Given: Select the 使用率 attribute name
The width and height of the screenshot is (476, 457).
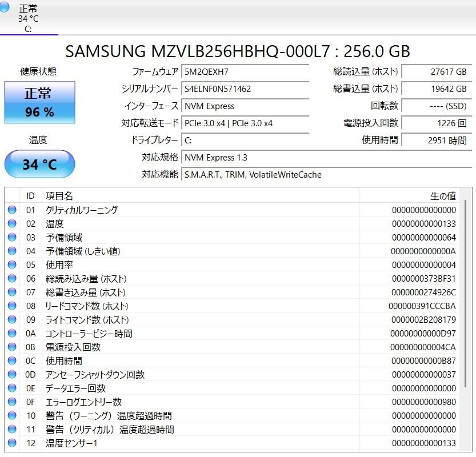Looking at the screenshot, I should [x=59, y=265].
